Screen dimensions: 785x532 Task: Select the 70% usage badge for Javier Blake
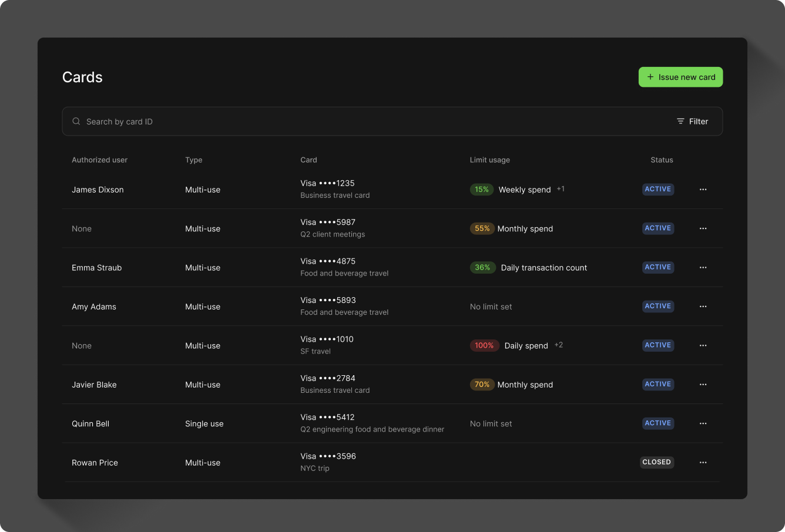click(482, 385)
